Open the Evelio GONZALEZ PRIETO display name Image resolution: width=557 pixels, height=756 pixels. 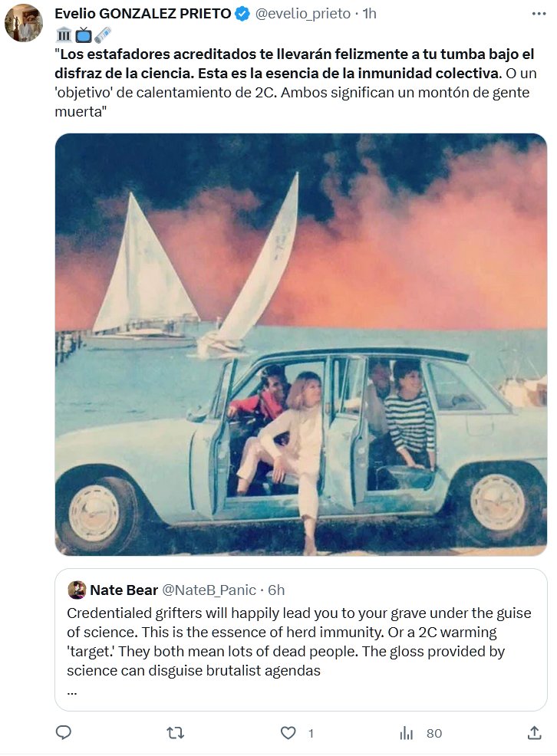pyautogui.click(x=143, y=14)
